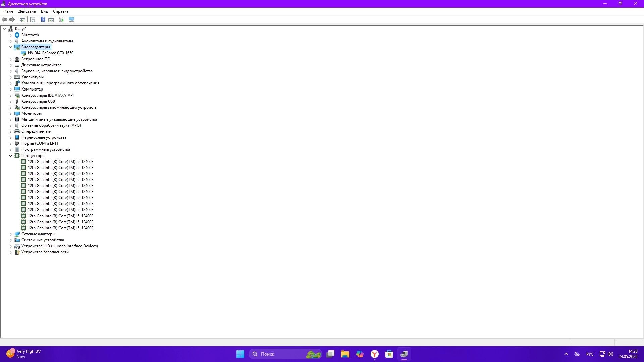
Task: Click the Мыши и иные указывающие устройства icon
Action: pyautogui.click(x=17, y=119)
